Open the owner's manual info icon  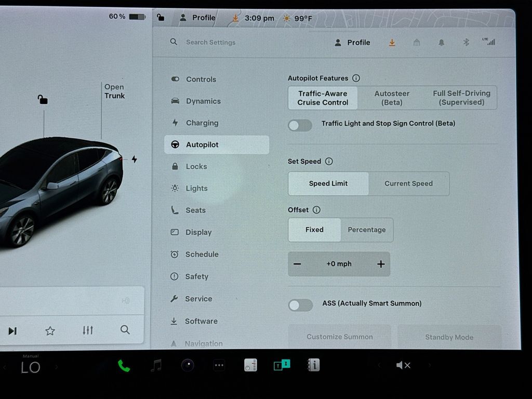pyautogui.click(x=313, y=365)
